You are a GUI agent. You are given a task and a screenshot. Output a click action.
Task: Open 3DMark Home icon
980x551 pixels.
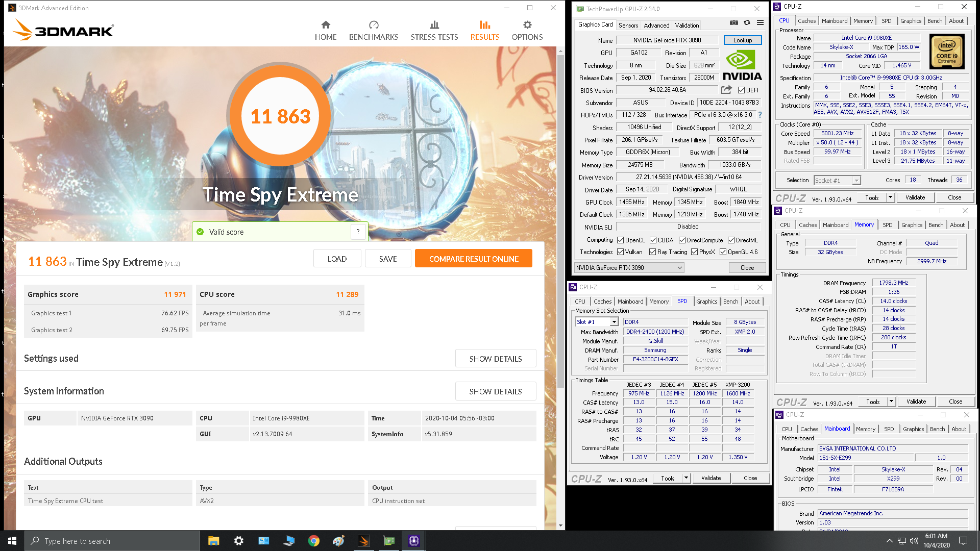pyautogui.click(x=326, y=25)
